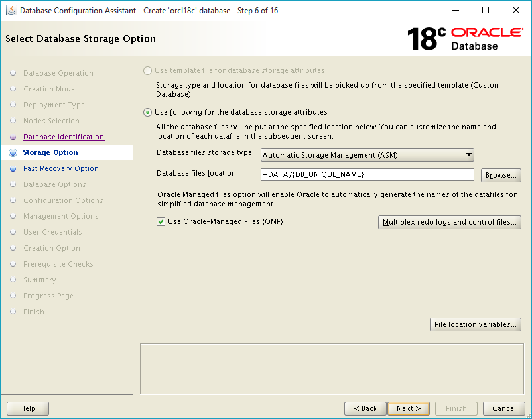Click the empty message area at bottom
Viewport: 532px width, 419px height.
[332, 369]
